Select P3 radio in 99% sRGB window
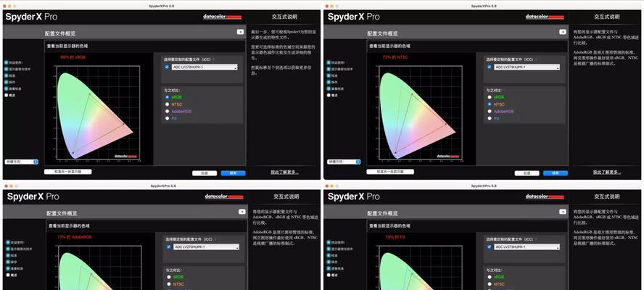The height and width of the screenshot is (290, 644). click(x=167, y=118)
